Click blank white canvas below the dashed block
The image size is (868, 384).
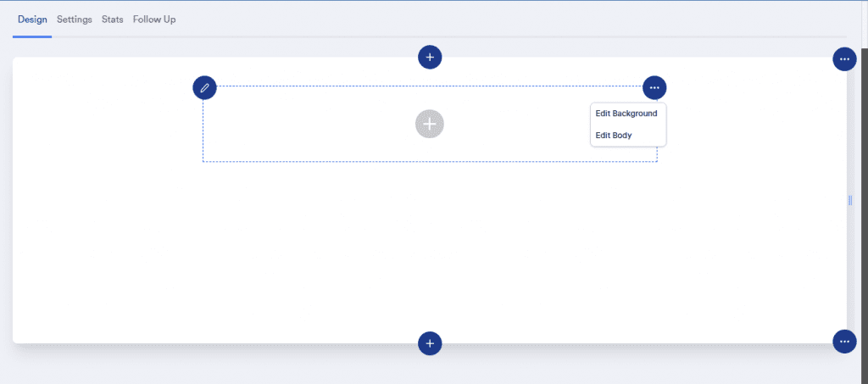[x=424, y=254]
